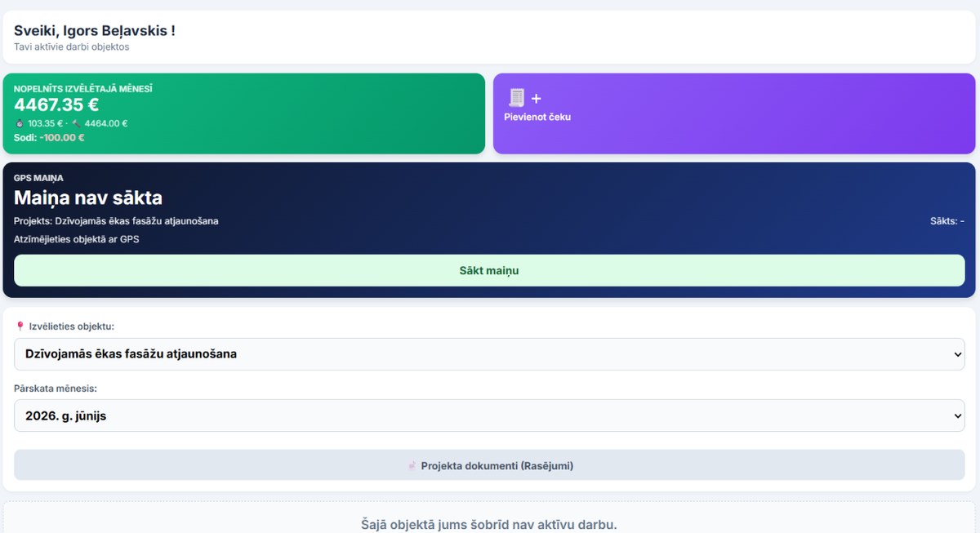
Task: Click the Tavi aktīvie darbi objektos subtitle
Action: tap(72, 47)
